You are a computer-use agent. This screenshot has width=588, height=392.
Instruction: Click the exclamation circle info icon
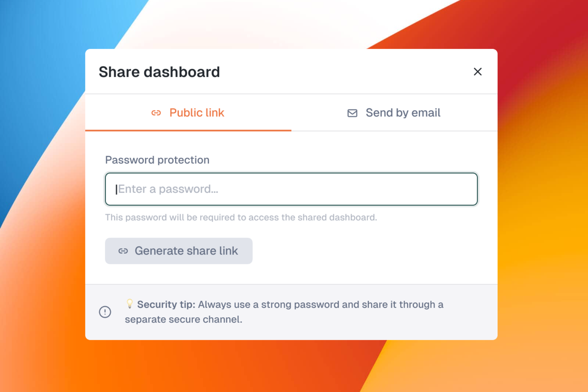click(105, 312)
